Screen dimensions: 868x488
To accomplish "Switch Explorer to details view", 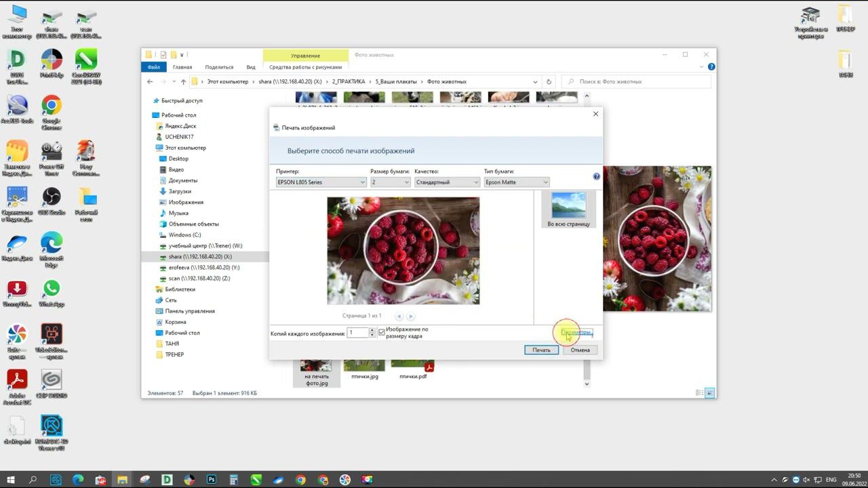I will (x=699, y=393).
